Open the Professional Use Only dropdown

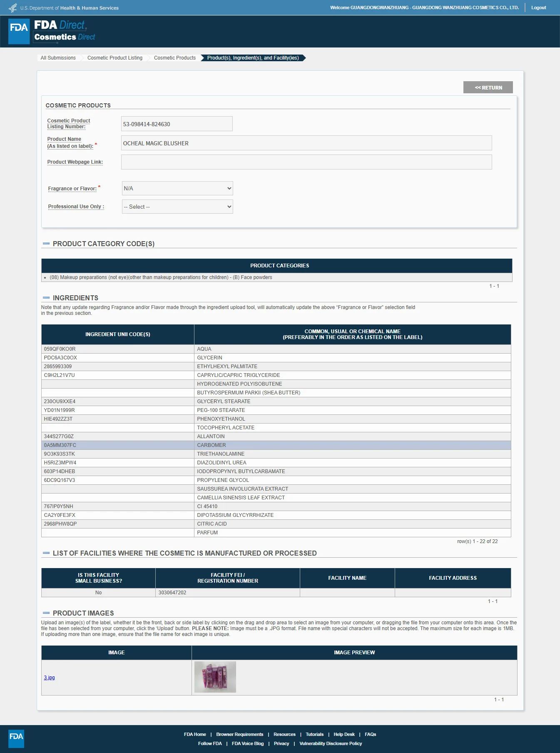[177, 207]
